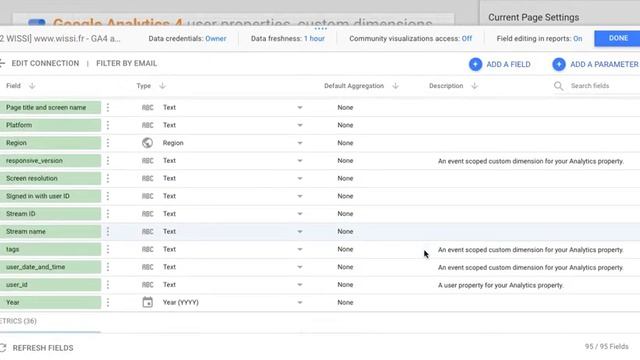
Task: Select the green user_id field chip
Action: point(50,284)
